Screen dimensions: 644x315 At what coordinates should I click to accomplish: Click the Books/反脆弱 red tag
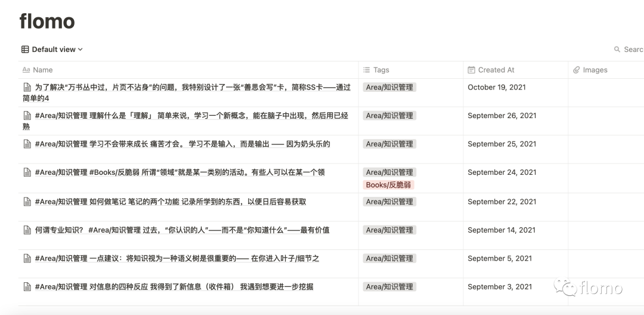(389, 185)
